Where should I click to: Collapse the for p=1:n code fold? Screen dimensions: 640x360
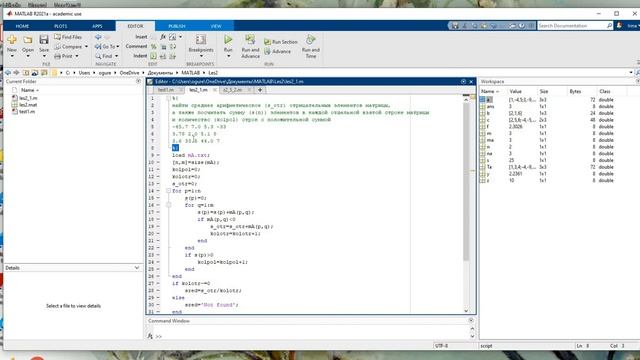(x=169, y=191)
